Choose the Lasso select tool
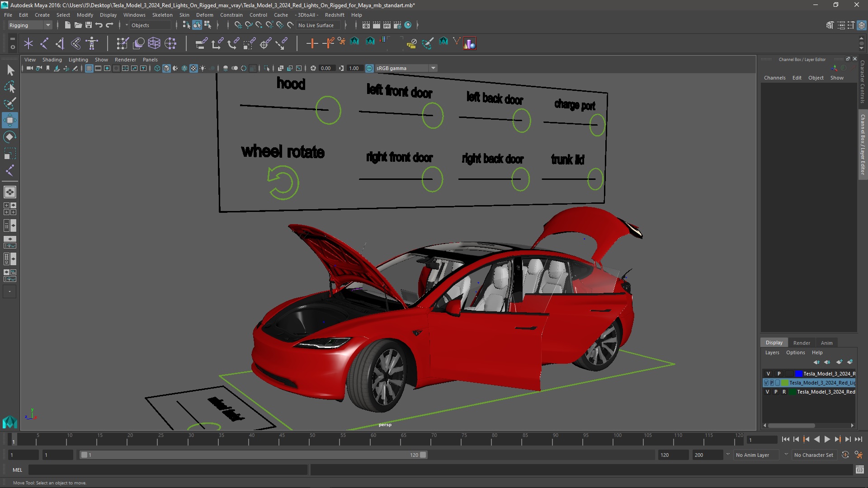The image size is (868, 488). point(10,87)
